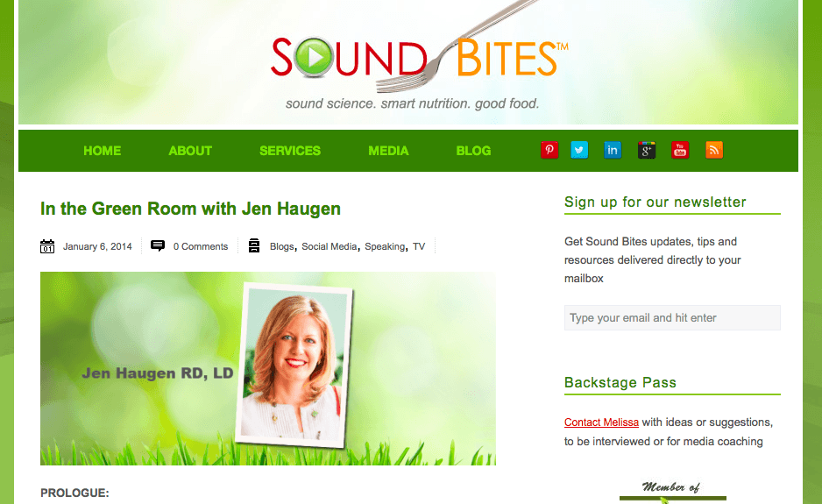822x504 pixels.
Task: Click the comments speech bubble icon
Action: tap(158, 245)
